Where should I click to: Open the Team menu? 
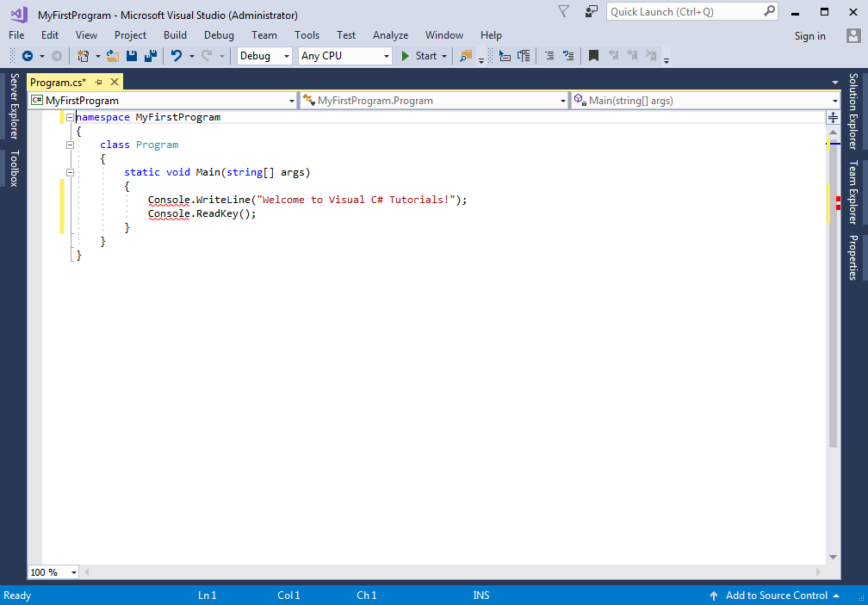tap(264, 35)
